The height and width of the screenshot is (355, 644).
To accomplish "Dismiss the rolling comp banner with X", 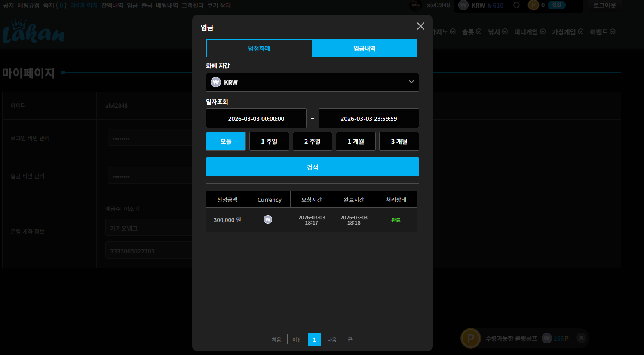I will 581,338.
